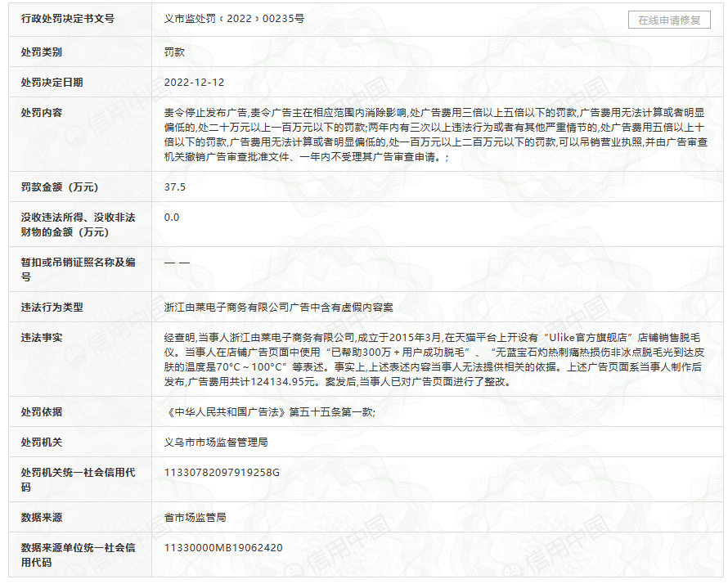Select the credit code 11330782097919258G
The height and width of the screenshot is (584, 728).
coord(222,473)
